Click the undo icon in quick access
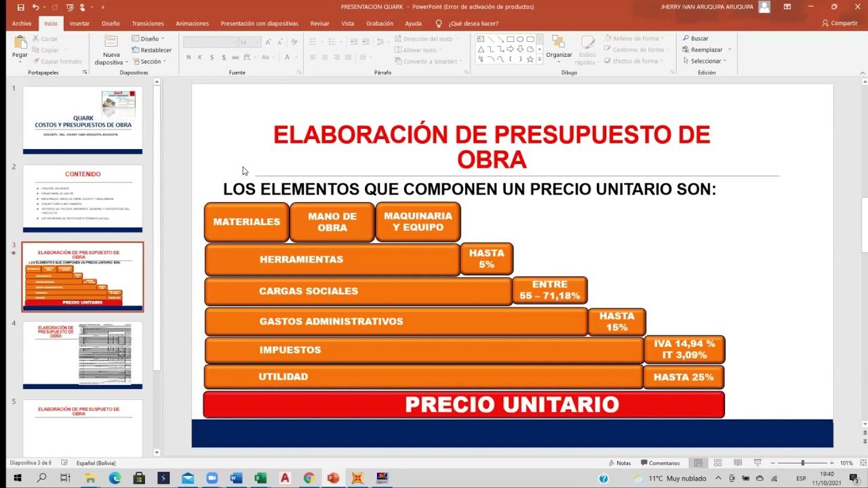 tap(35, 7)
